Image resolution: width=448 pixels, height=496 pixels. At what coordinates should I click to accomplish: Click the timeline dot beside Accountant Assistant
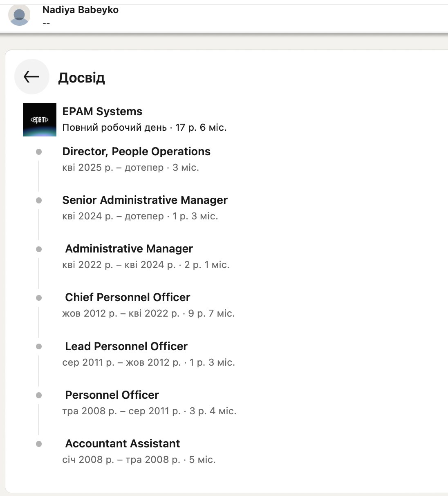click(x=39, y=444)
